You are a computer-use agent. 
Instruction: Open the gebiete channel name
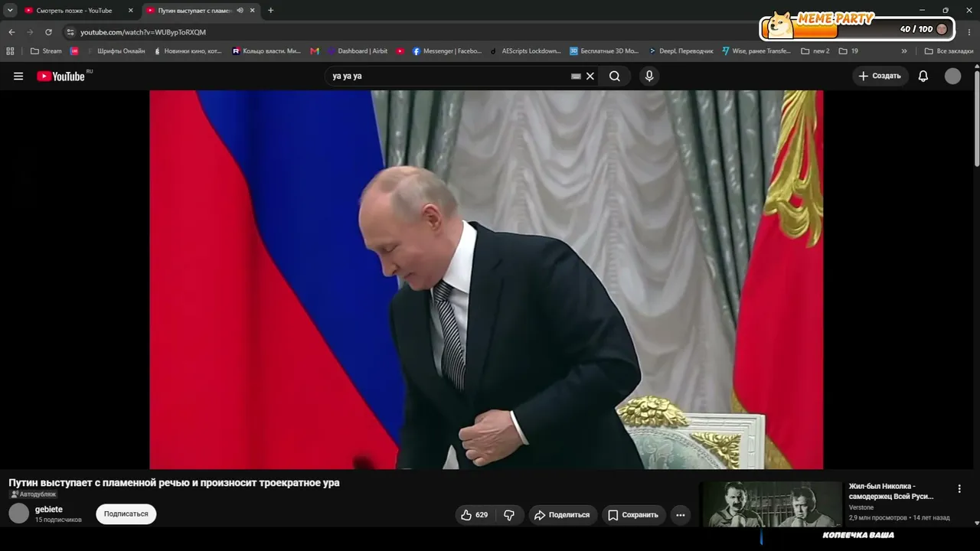(x=49, y=510)
